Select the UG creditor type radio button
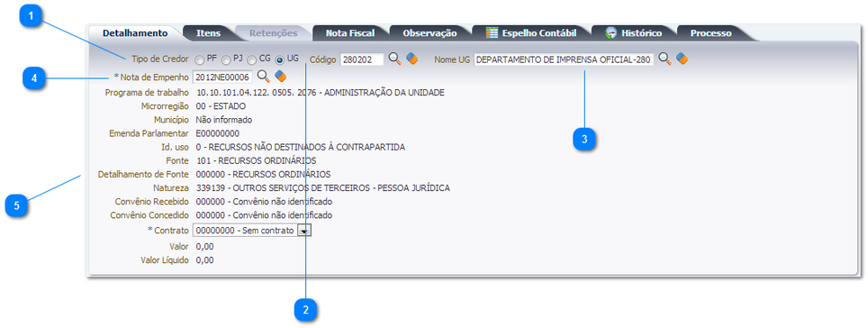The height and width of the screenshot is (328, 868). tap(279, 59)
